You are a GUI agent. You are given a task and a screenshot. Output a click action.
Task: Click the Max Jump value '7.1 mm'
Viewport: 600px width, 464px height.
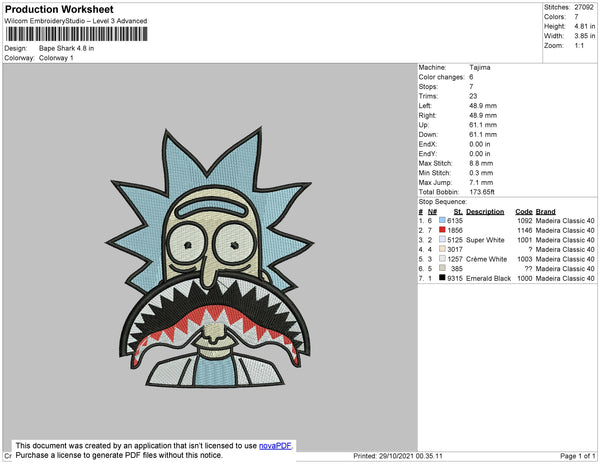click(x=481, y=182)
